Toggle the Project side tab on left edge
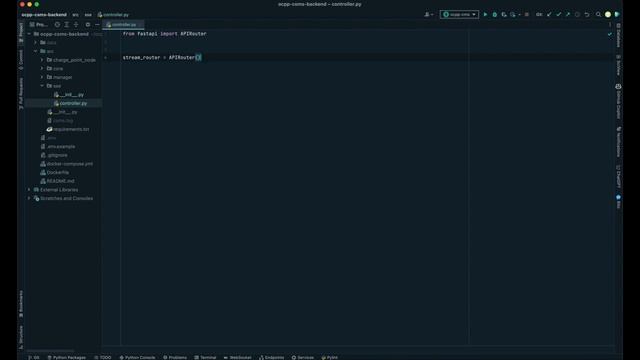This screenshot has height=360, width=640. tap(21, 32)
